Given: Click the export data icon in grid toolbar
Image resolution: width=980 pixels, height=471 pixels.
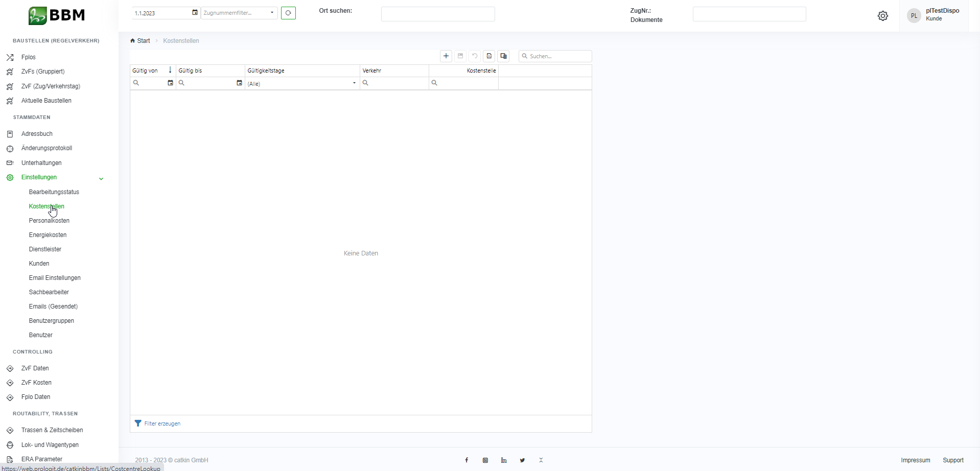Looking at the screenshot, I should pyautogui.click(x=489, y=56).
